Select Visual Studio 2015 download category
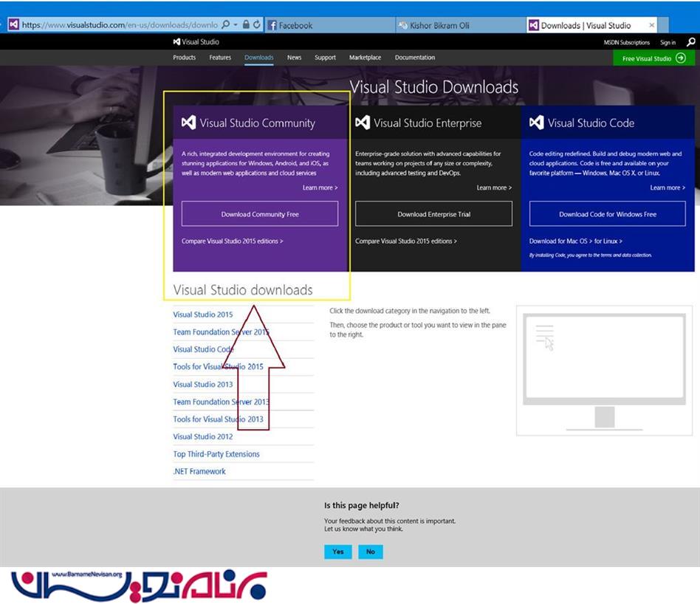The image size is (700, 604). pyautogui.click(x=202, y=315)
